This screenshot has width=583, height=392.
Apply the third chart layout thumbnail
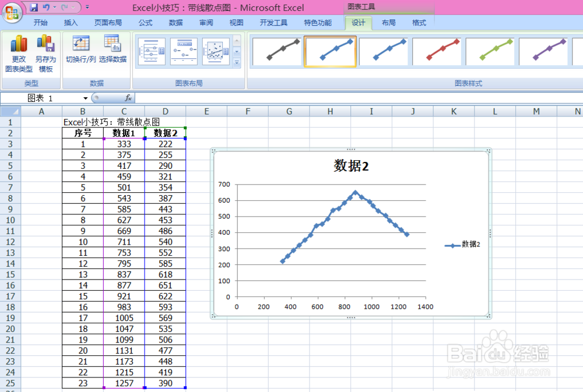216,51
